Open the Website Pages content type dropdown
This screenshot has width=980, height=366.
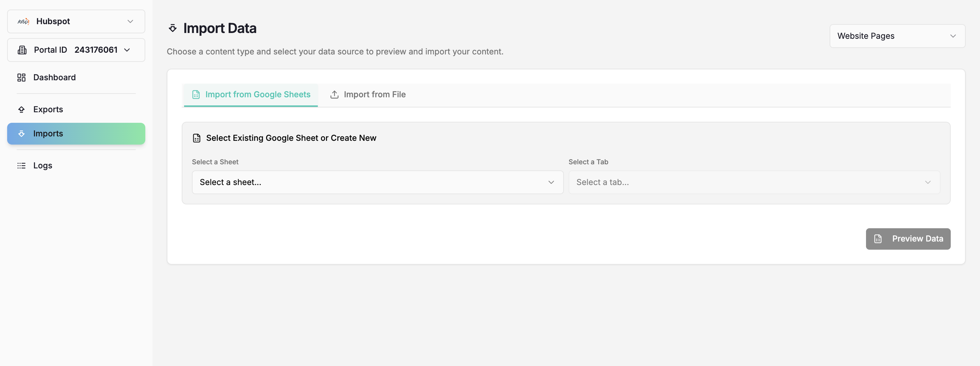coord(897,36)
